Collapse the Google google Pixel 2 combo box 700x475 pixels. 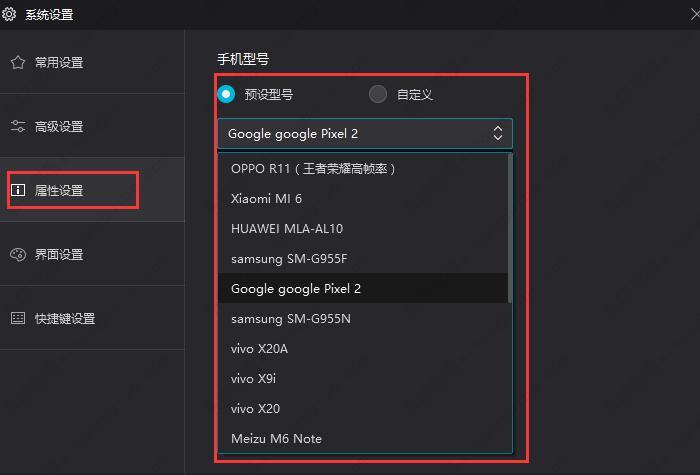365,133
